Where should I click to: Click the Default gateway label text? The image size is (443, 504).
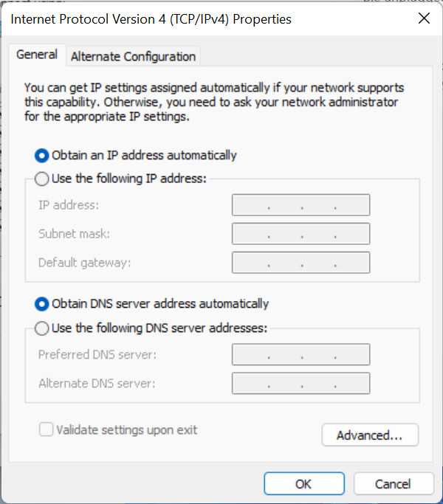click(x=85, y=263)
